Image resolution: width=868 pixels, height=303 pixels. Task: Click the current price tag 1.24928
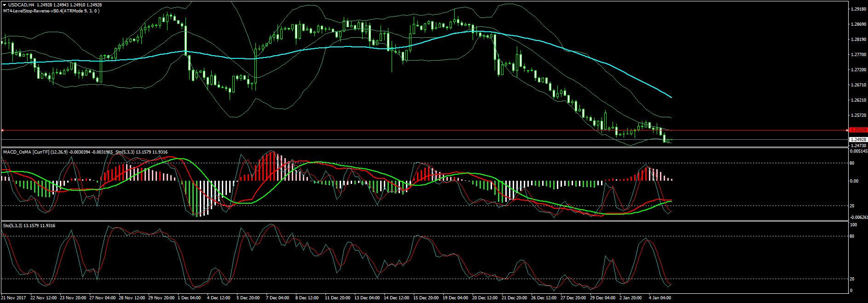pyautogui.click(x=858, y=139)
